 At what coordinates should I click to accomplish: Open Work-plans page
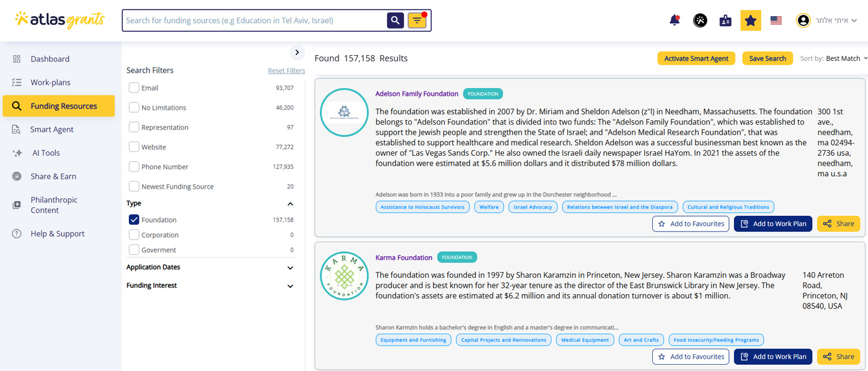[x=51, y=83]
